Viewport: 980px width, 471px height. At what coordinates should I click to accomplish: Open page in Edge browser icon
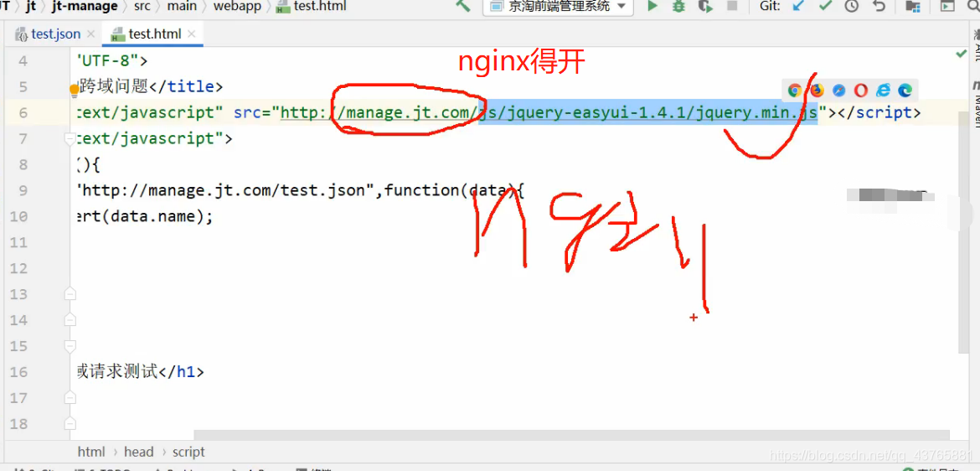click(905, 90)
